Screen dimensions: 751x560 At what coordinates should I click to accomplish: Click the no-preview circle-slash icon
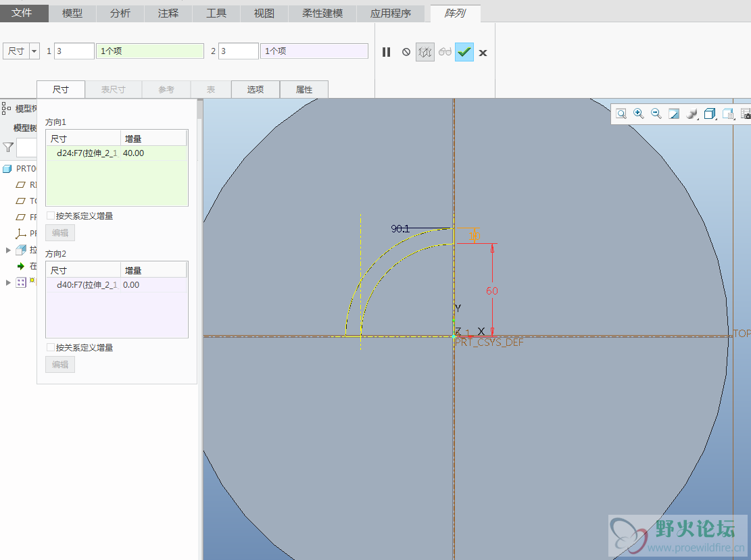click(406, 52)
